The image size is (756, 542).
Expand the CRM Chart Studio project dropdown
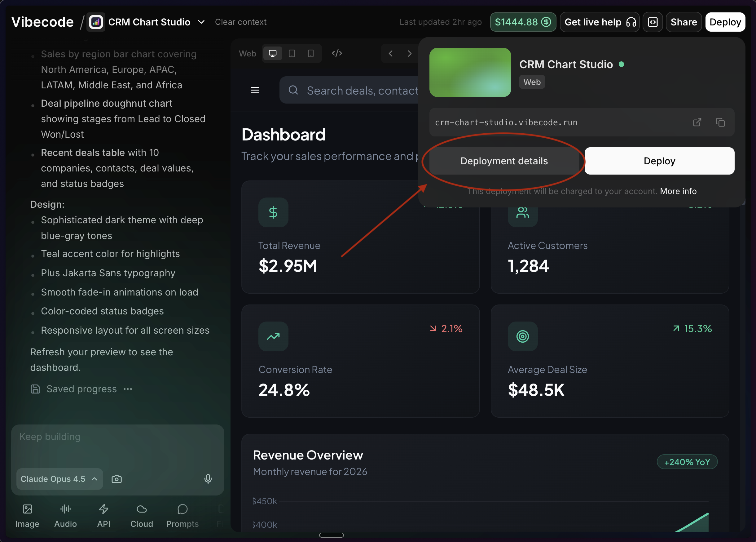(201, 22)
